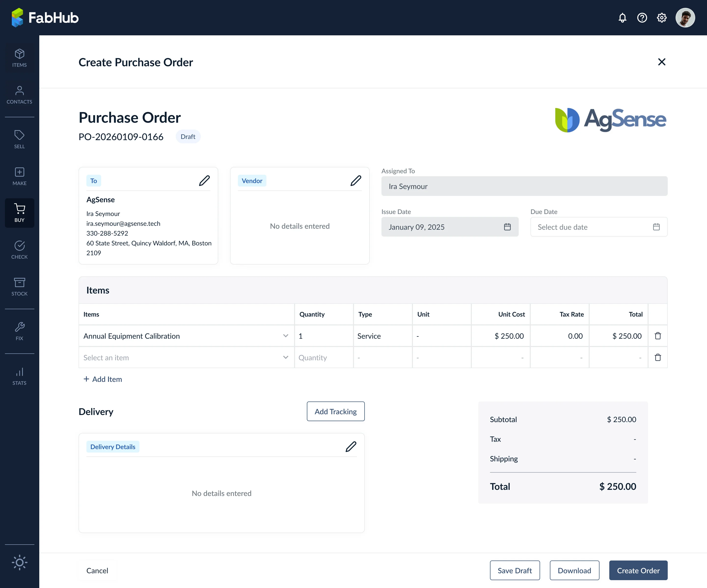This screenshot has height=588, width=707.
Task: Open the user profile avatar
Action: click(x=685, y=17)
